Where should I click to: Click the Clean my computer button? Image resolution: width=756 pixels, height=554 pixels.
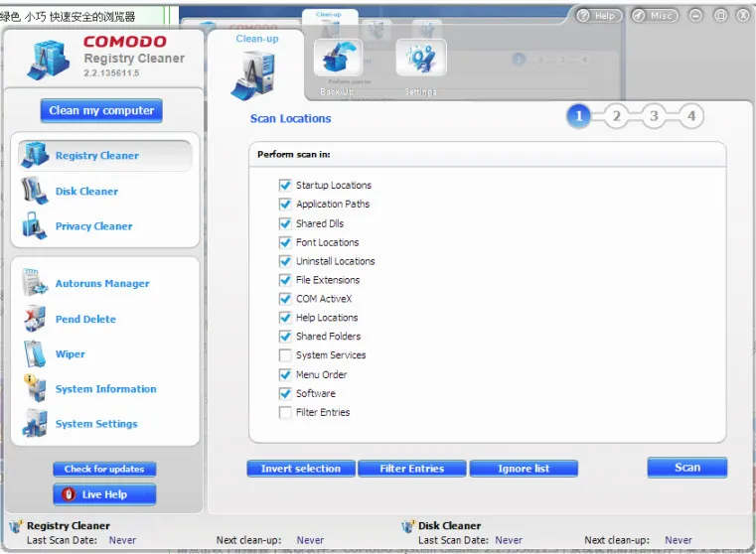[x=101, y=111]
